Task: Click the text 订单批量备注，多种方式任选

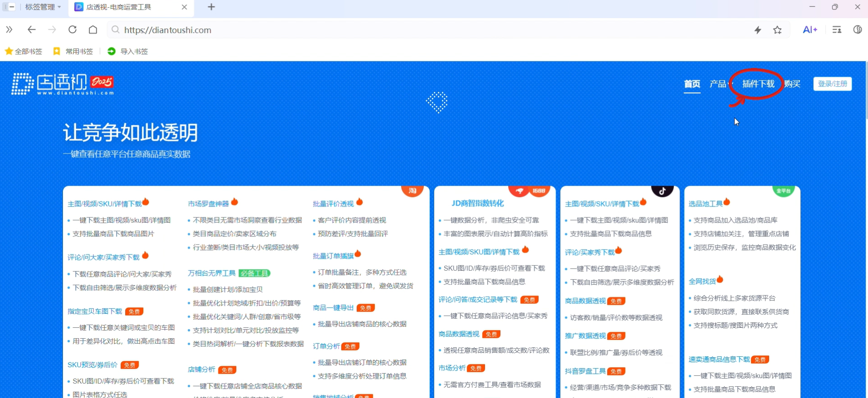Action: [362, 272]
